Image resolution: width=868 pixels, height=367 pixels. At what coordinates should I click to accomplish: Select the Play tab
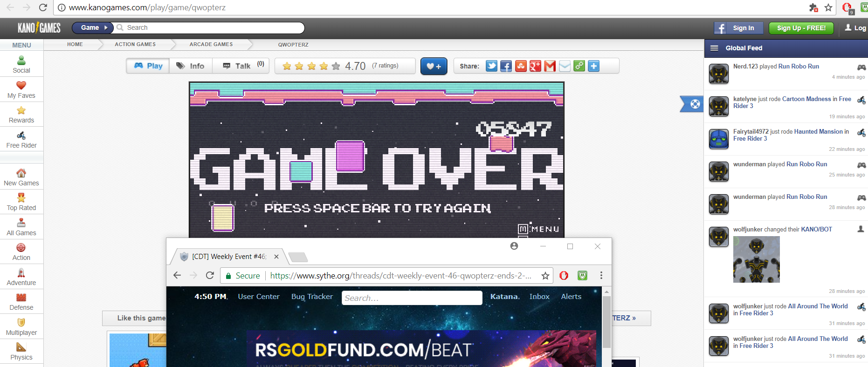click(148, 66)
